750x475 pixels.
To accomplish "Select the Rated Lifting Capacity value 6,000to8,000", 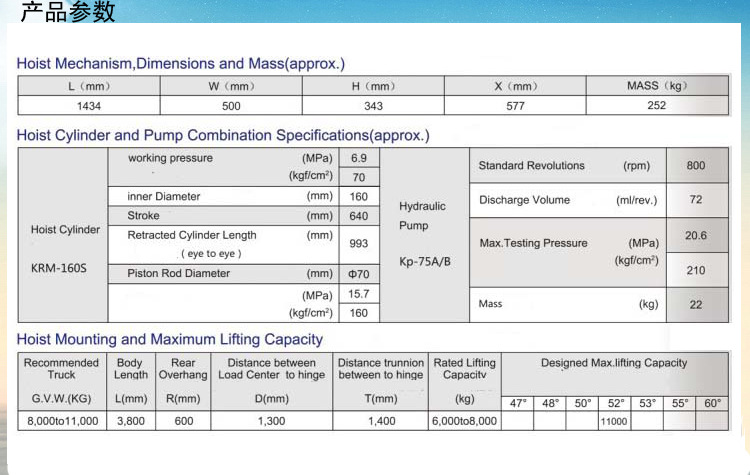I will 463,421.
